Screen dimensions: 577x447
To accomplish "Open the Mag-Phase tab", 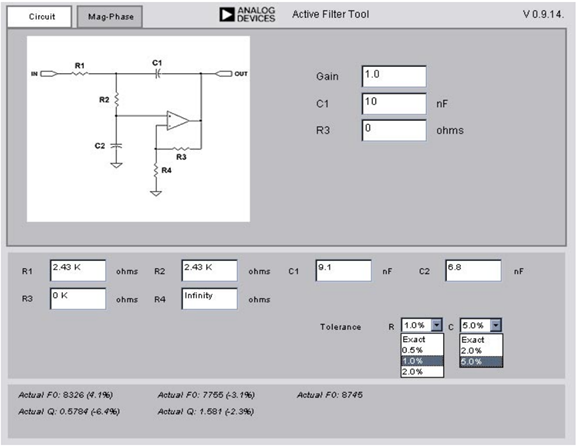I will coord(110,17).
